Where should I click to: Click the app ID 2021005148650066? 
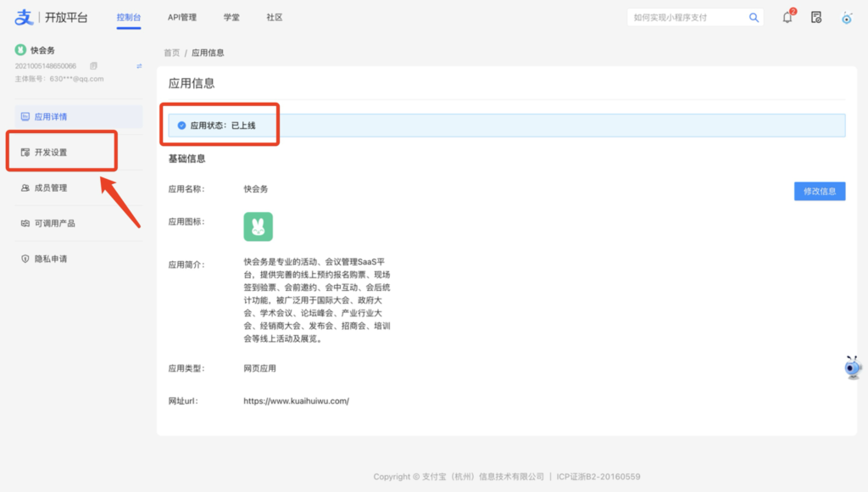pos(46,66)
